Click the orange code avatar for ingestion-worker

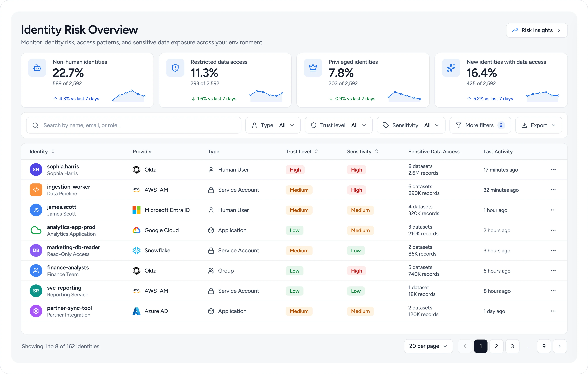[36, 190]
